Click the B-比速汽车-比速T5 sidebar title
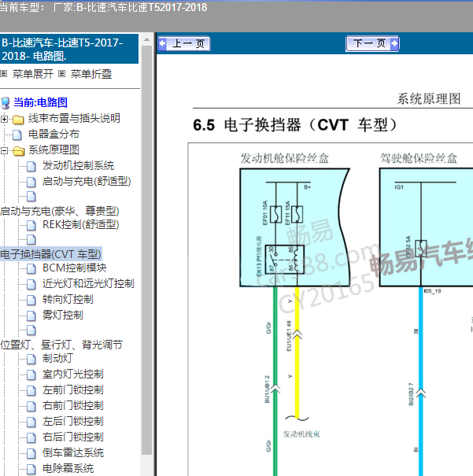This screenshot has width=473, height=476. coord(69,49)
